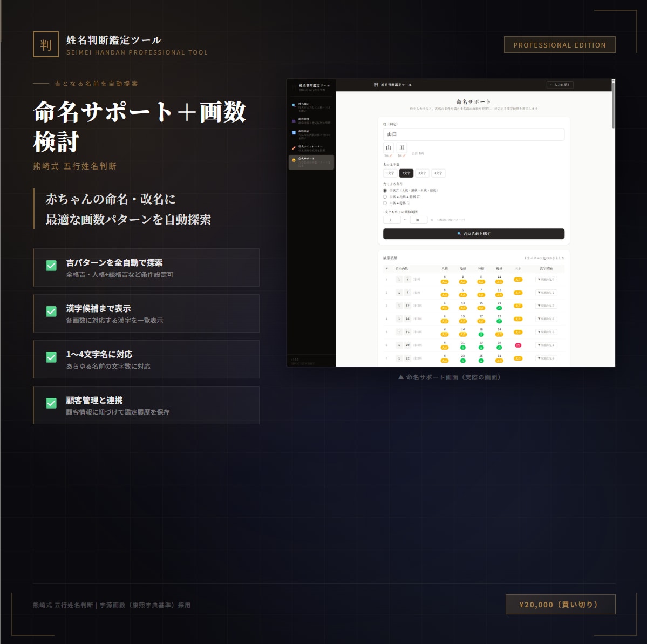Viewport: 647px width, 644px height.
Task: Click the 判 logo box in header
Action: (x=46, y=44)
